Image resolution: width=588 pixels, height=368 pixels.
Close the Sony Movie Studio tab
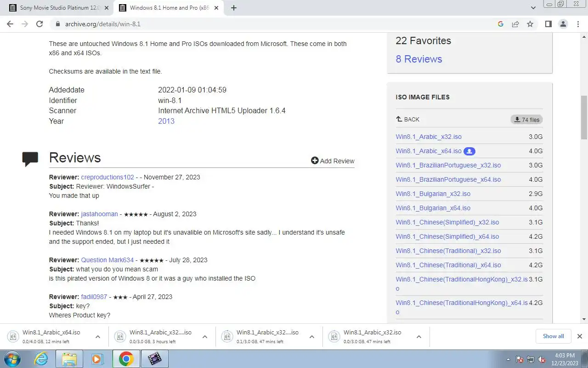point(107,8)
